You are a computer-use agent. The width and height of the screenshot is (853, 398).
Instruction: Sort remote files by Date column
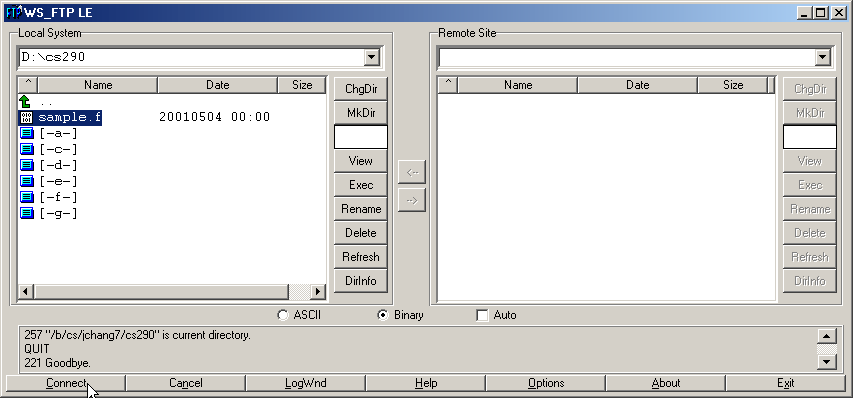pyautogui.click(x=638, y=85)
